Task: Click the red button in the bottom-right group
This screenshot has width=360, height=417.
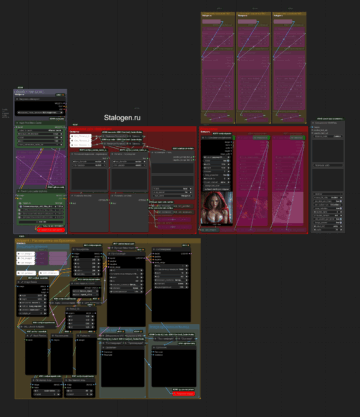Action: tap(184, 394)
